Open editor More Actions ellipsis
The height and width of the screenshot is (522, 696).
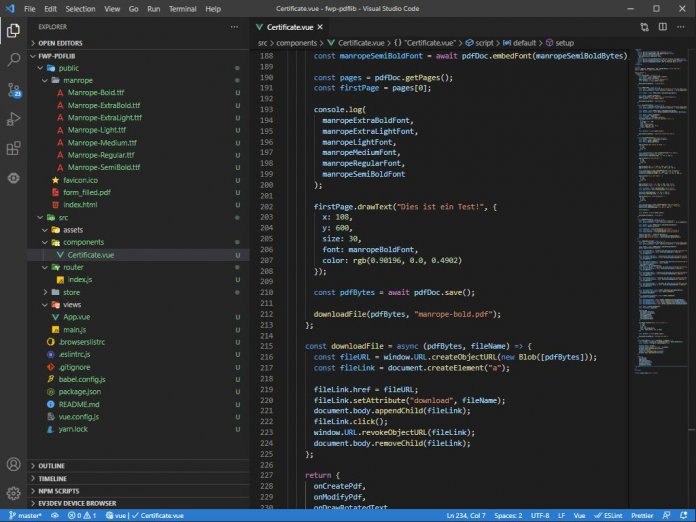click(x=680, y=27)
